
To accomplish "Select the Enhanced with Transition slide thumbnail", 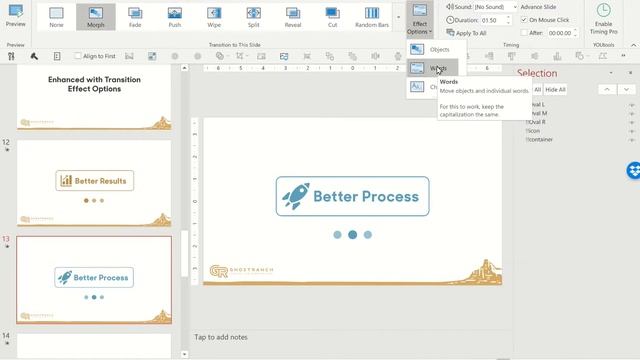I will point(94,97).
